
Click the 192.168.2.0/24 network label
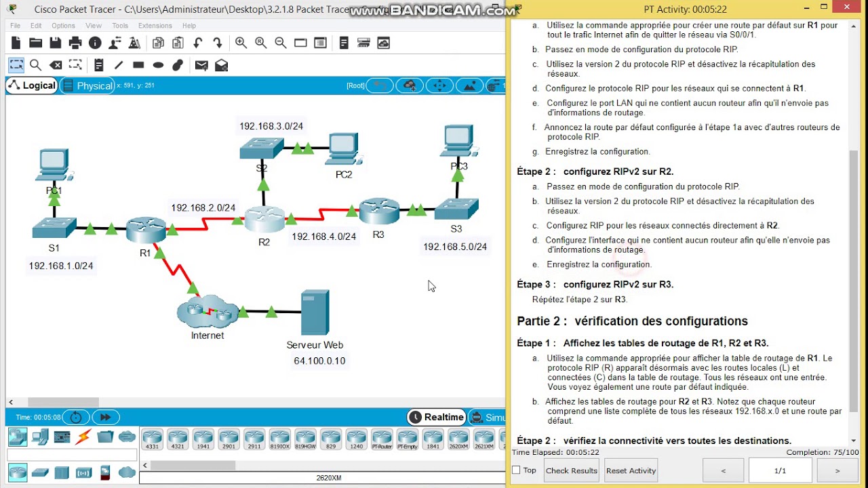[203, 208]
